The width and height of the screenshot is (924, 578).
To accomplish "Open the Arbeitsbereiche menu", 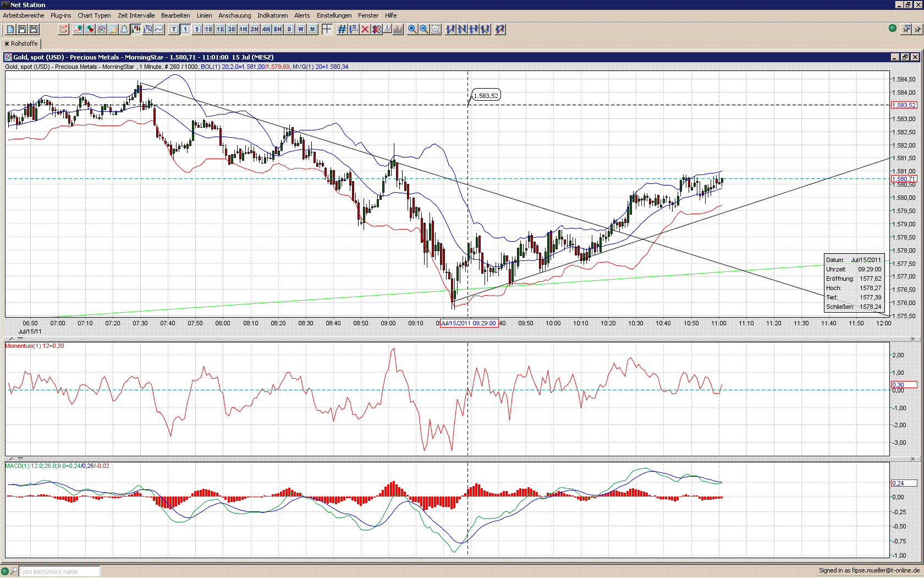I will click(24, 15).
